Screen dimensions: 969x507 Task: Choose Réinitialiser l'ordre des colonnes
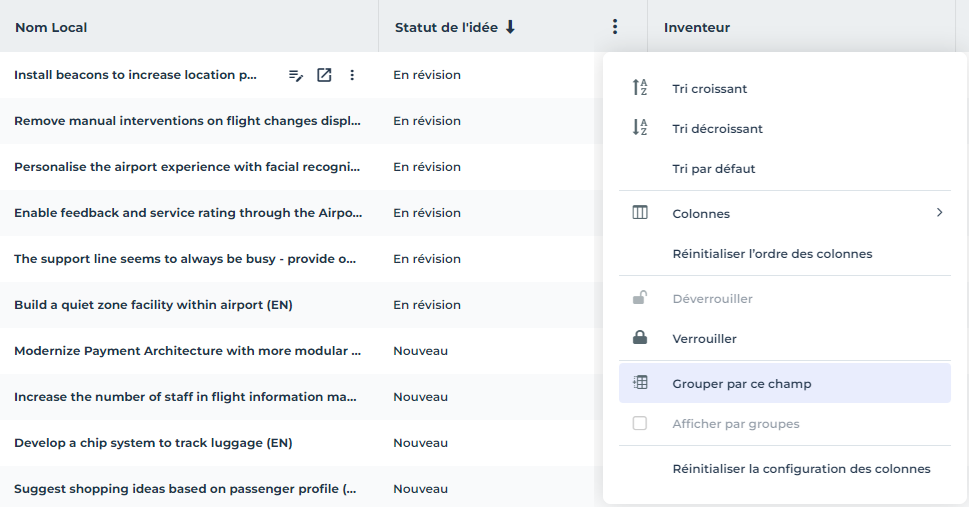pyautogui.click(x=771, y=254)
